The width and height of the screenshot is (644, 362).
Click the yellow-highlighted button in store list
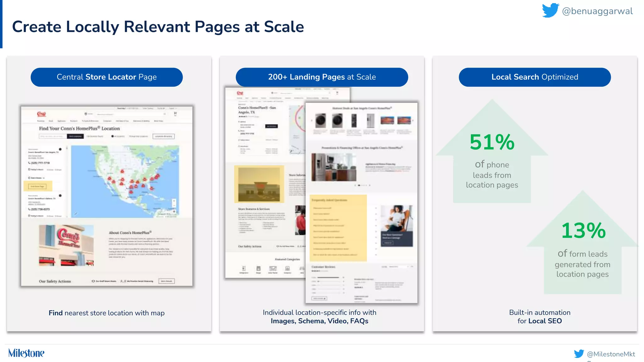point(38,186)
